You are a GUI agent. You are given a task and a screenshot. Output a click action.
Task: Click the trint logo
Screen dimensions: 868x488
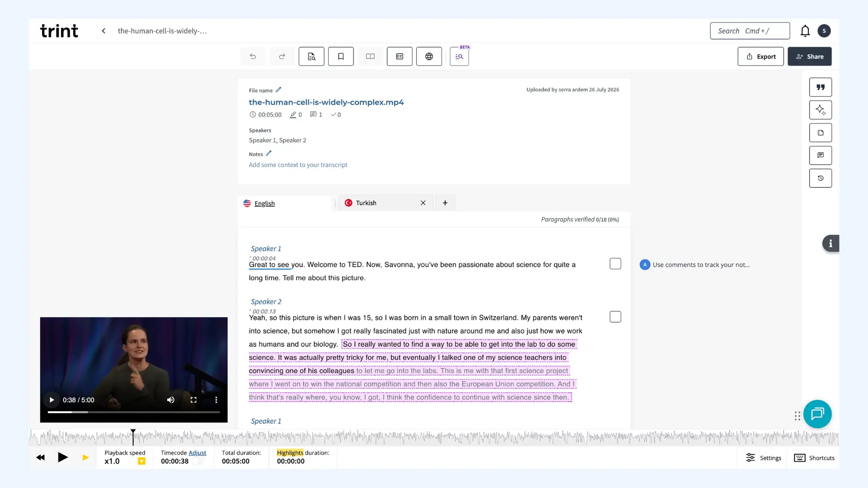(59, 31)
